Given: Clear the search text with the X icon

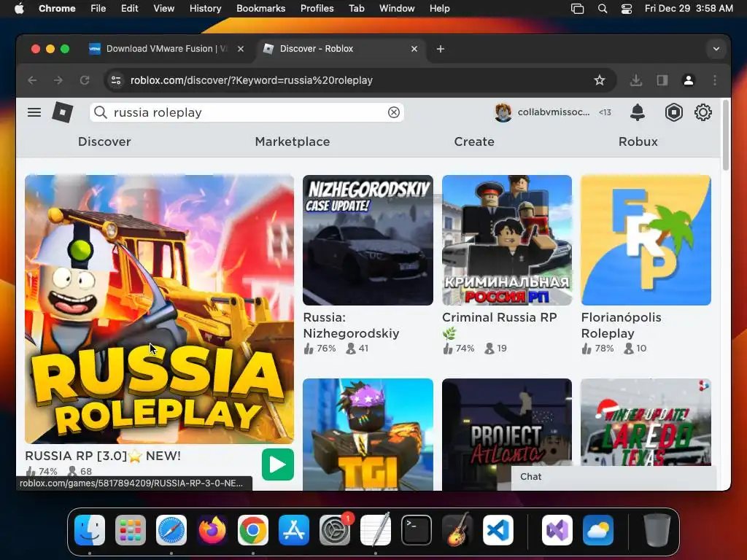Looking at the screenshot, I should pos(393,112).
